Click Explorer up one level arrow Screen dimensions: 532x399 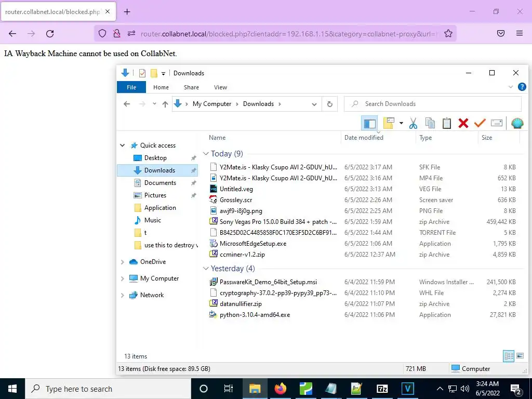click(165, 104)
